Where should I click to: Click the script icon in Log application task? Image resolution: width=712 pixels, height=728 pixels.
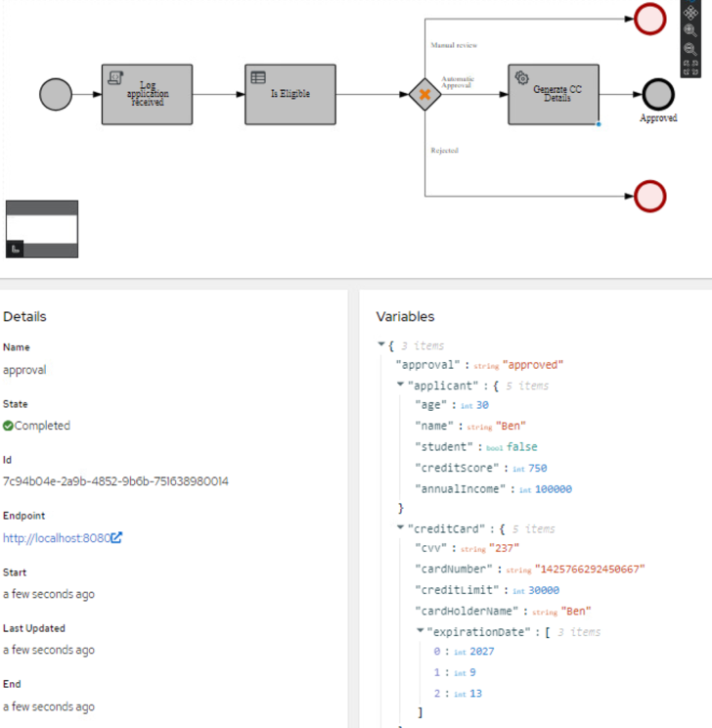(115, 77)
